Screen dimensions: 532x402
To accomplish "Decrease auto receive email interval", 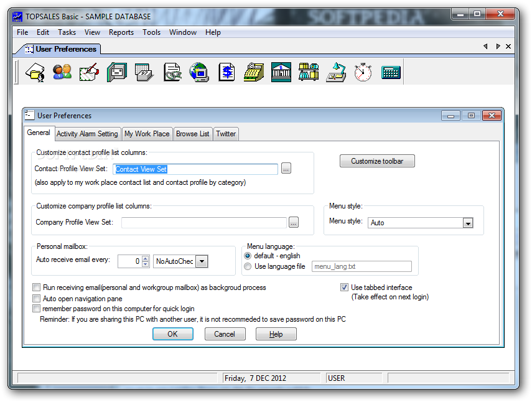I will tap(146, 264).
